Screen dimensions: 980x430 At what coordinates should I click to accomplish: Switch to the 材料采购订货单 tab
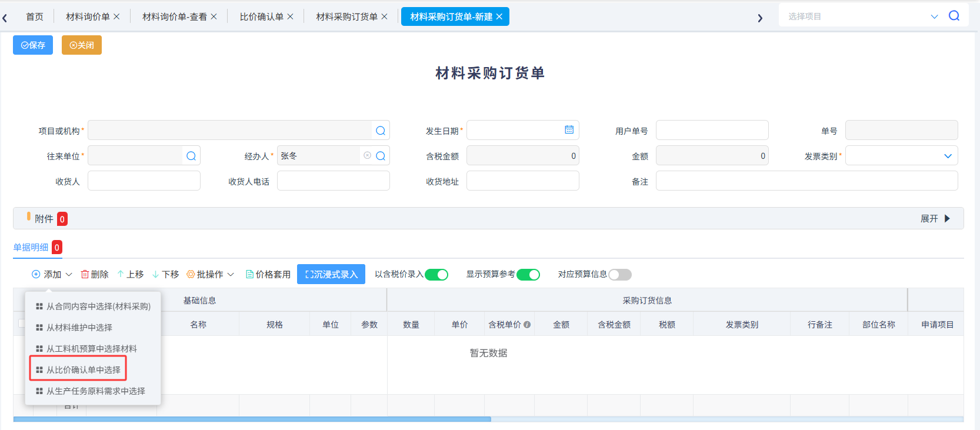point(346,16)
